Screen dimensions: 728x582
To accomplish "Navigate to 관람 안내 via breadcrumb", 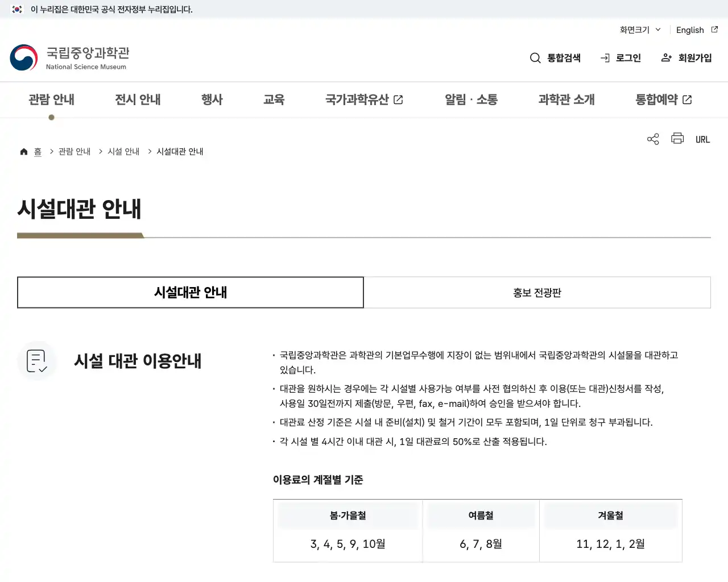I will 74,151.
